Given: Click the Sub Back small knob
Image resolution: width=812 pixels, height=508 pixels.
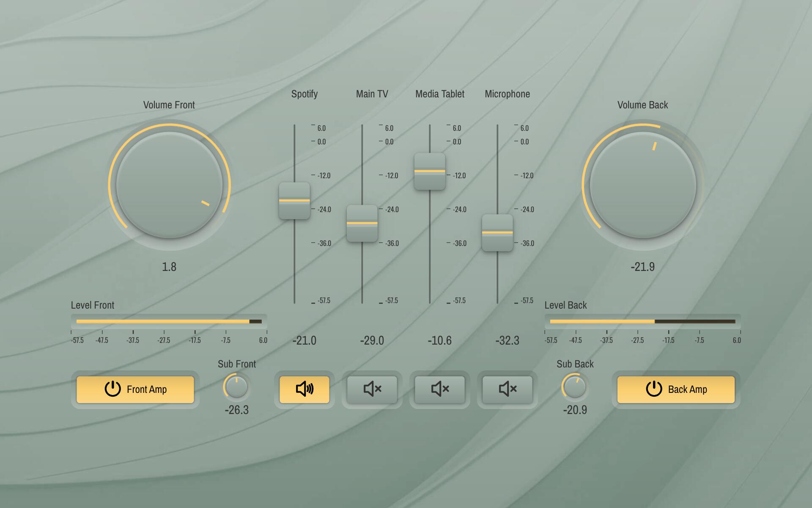Looking at the screenshot, I should point(575,387).
